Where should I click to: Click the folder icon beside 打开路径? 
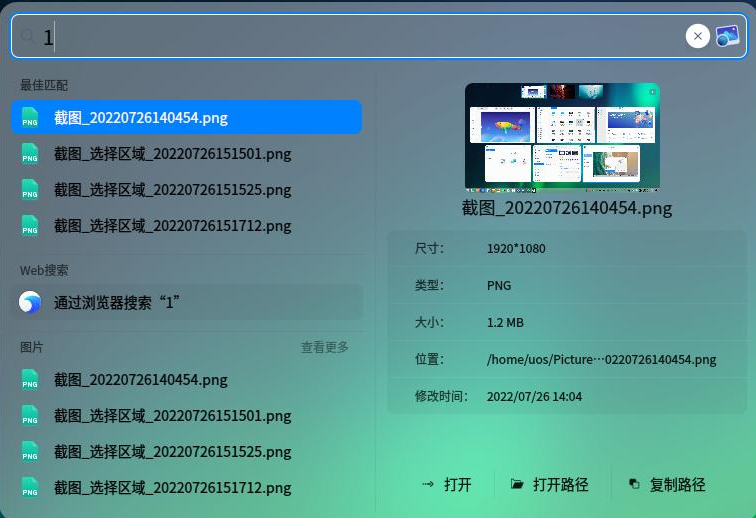click(517, 484)
